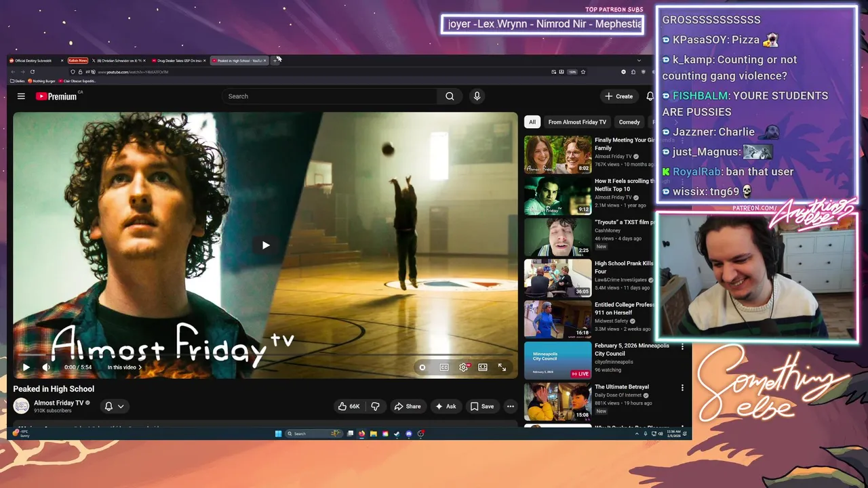Seek on the video progress bar
The height and width of the screenshot is (488, 868).
point(265,355)
